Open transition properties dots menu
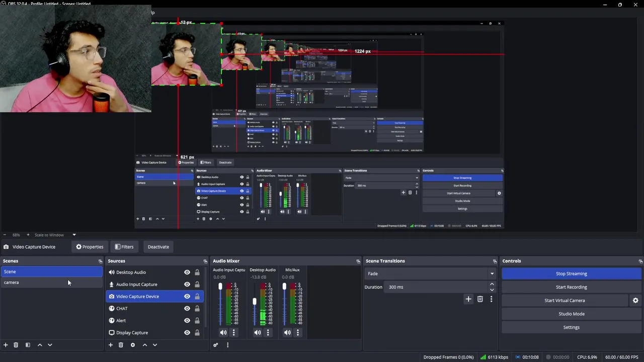The width and height of the screenshot is (644, 362). tap(491, 299)
